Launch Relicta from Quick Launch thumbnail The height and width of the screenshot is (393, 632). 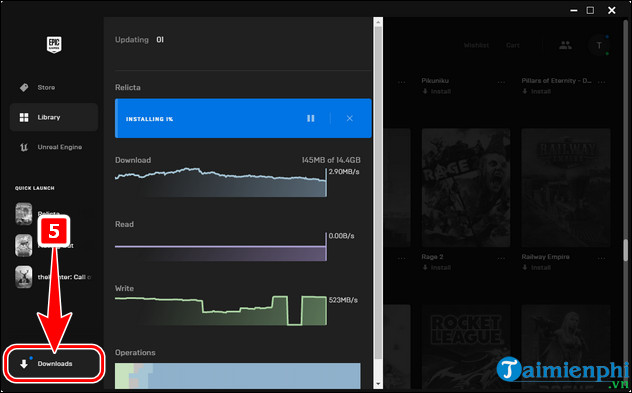(x=24, y=214)
